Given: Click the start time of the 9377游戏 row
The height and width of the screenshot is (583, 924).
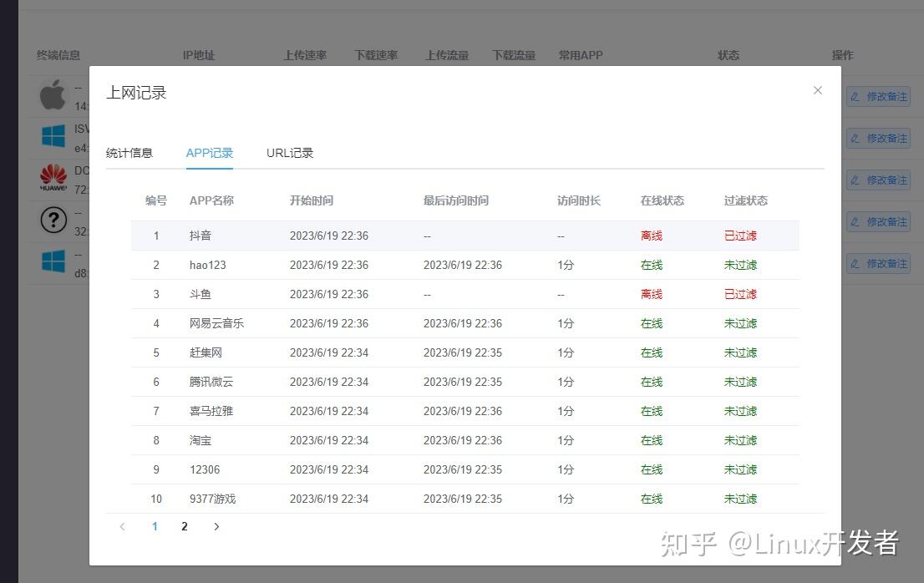Looking at the screenshot, I should (329, 499).
